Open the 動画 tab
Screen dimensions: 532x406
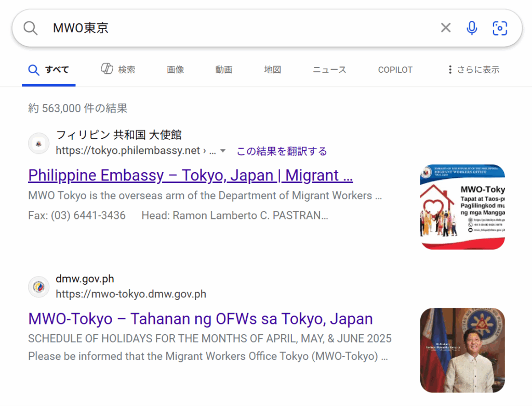click(224, 70)
